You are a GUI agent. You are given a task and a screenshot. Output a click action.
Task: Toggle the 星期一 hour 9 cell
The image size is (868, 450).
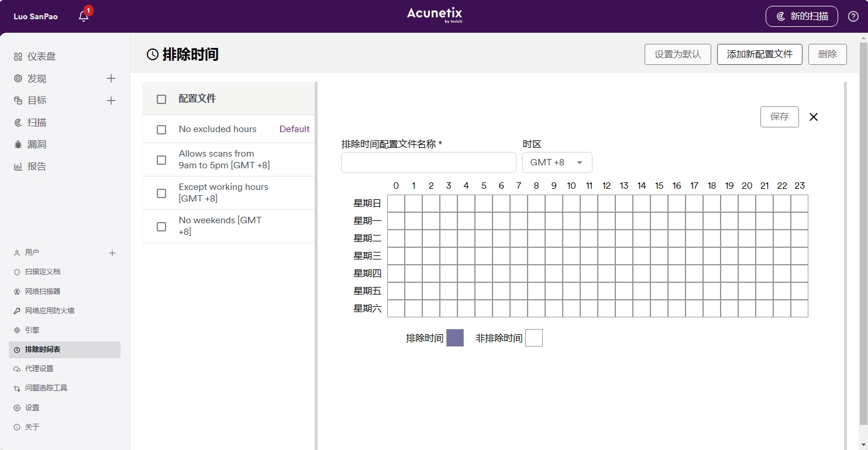[x=554, y=221]
